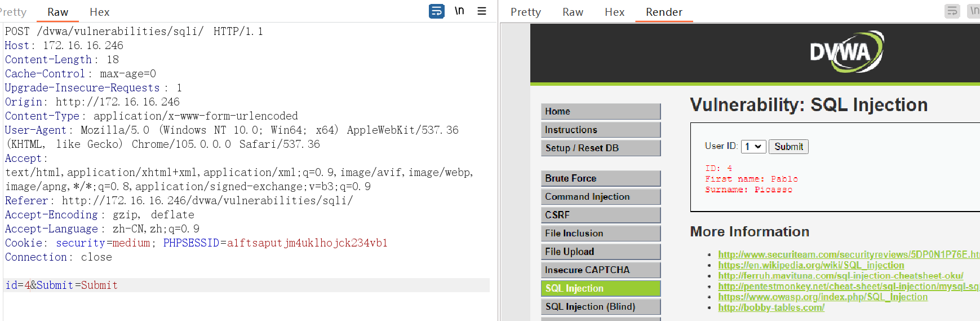Click the Upgrade-Insecure-Requests header line
Image resolution: width=980 pixels, height=321 pixels.
pos(94,87)
